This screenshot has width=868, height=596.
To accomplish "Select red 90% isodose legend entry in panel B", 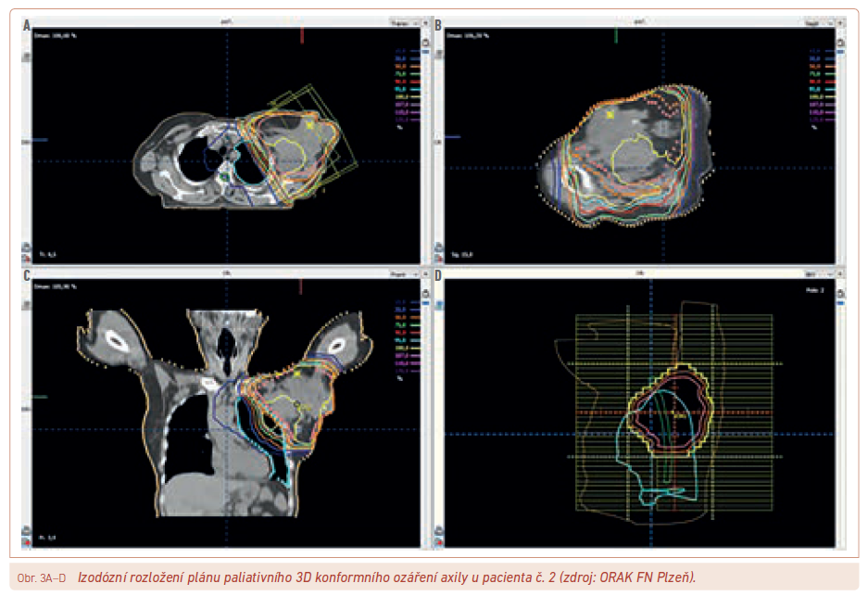I will 813,81.
